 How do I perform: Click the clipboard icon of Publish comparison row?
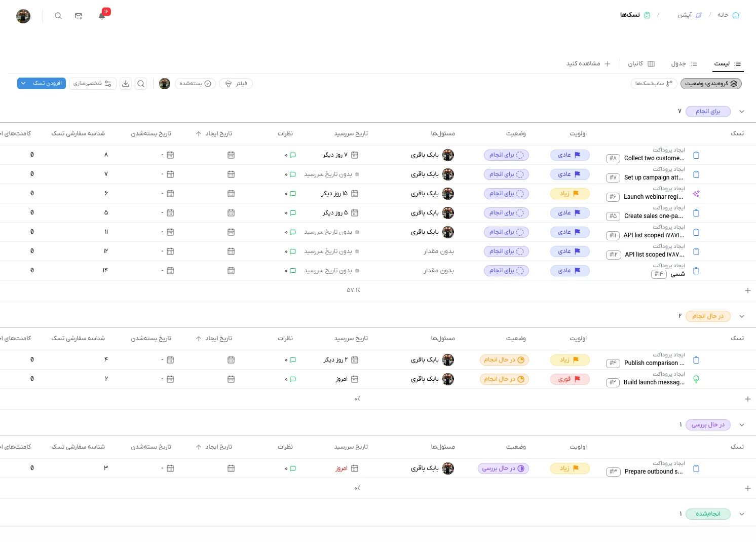click(696, 360)
